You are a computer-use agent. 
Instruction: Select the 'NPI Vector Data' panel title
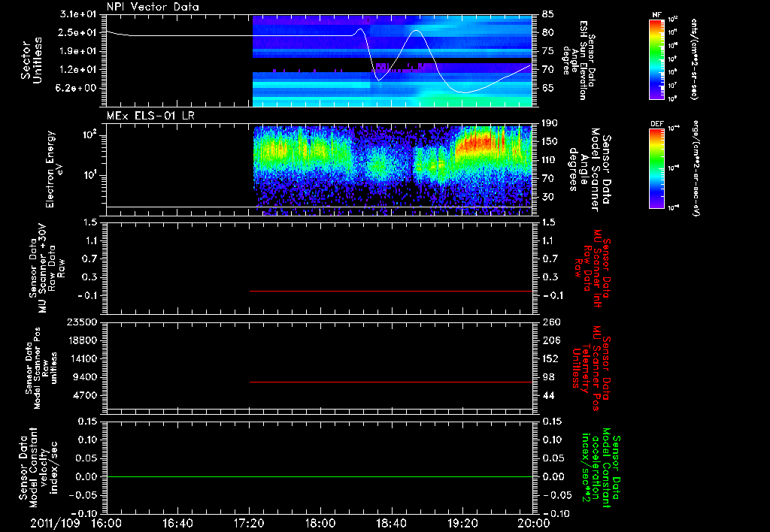coord(153,7)
